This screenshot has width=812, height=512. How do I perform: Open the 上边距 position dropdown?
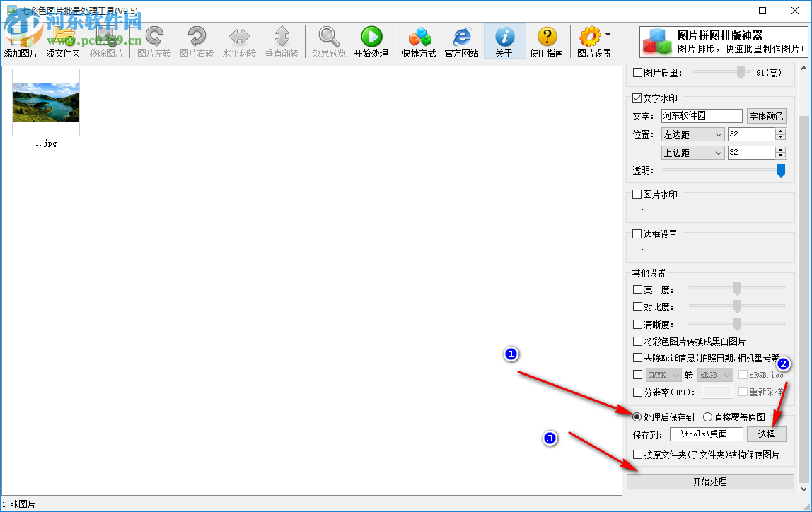pos(692,153)
